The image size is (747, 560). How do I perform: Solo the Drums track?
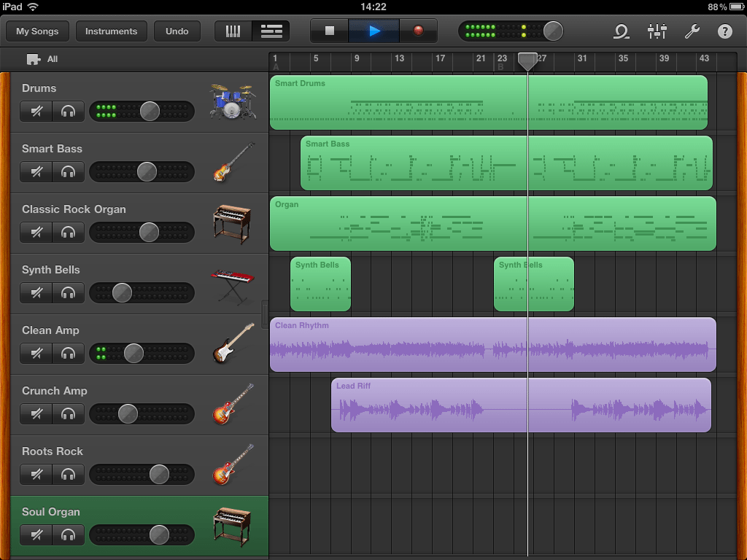pos(68,112)
